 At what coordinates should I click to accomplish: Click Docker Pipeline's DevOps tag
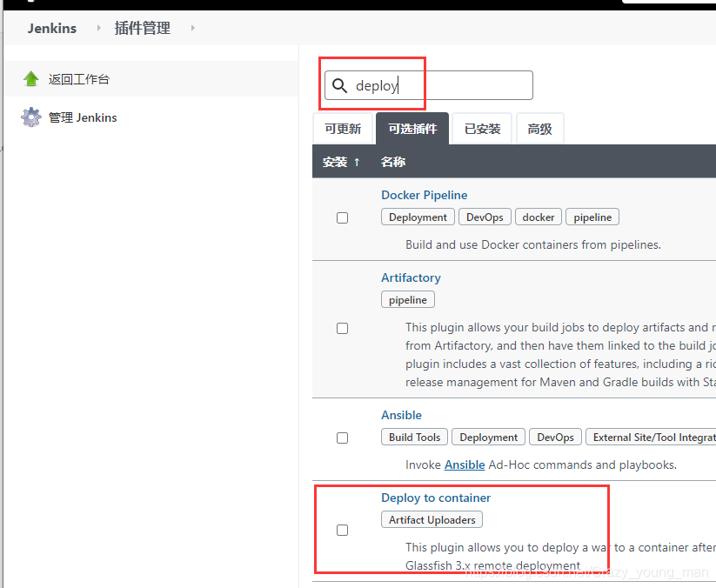(x=485, y=217)
